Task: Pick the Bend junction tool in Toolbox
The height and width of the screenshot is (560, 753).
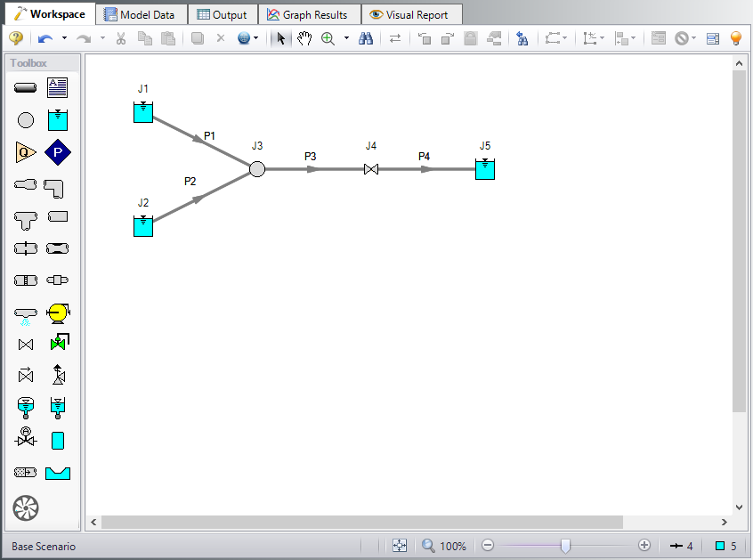Action: (58, 187)
